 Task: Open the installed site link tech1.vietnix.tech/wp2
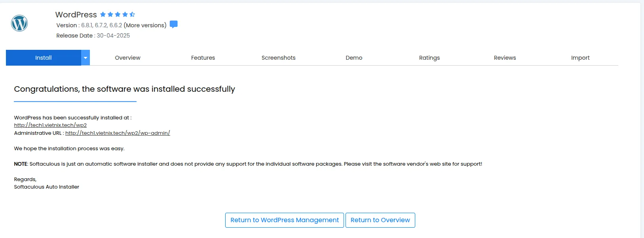(50, 125)
